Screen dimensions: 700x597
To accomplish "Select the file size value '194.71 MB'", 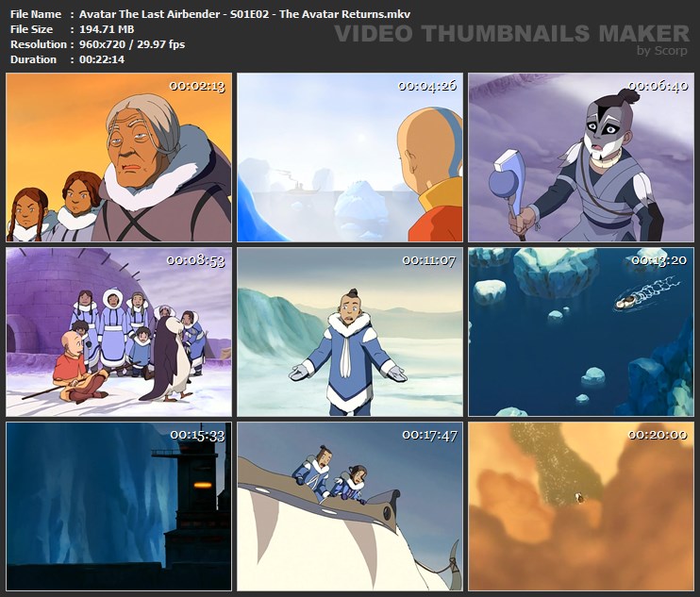I will pyautogui.click(x=107, y=29).
